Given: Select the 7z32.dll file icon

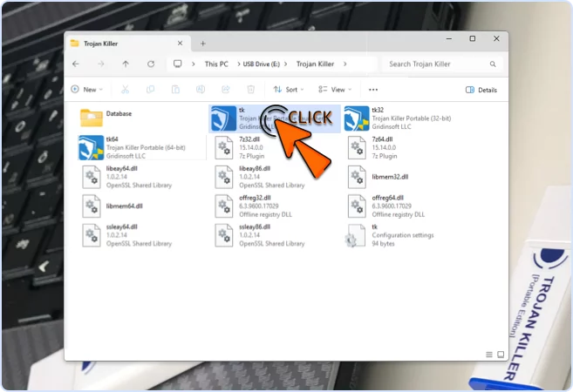Looking at the screenshot, I should [224, 147].
